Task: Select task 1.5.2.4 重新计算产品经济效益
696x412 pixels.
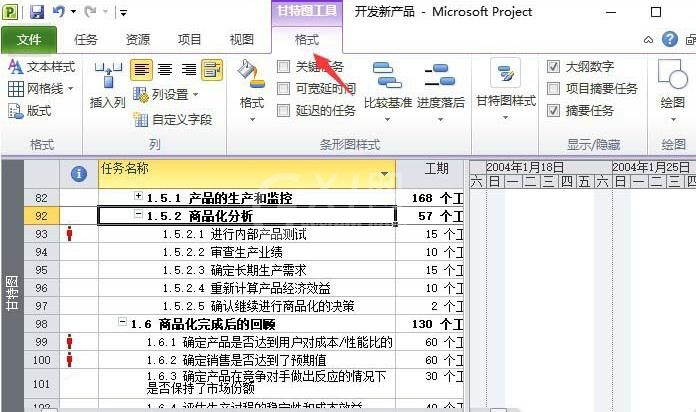Action: (x=246, y=288)
